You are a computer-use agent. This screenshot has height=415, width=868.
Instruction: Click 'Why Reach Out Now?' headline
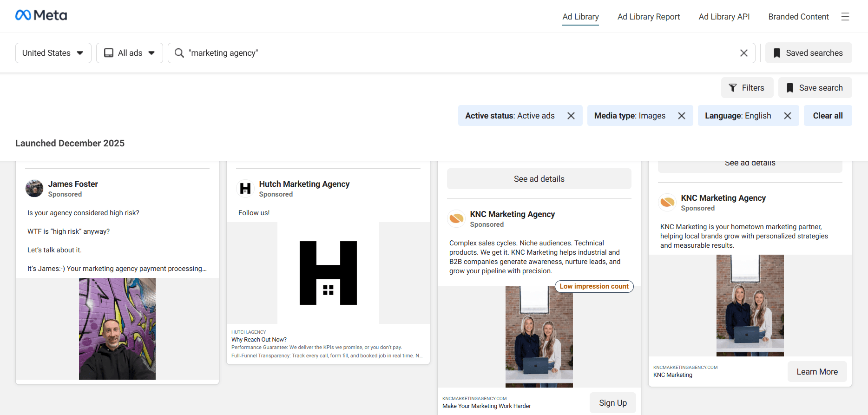point(259,340)
